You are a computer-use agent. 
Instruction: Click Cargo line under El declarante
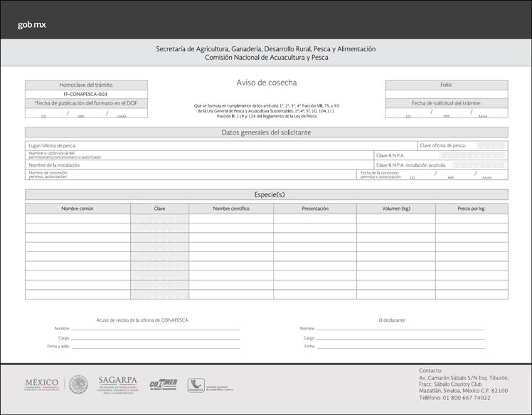(400, 338)
